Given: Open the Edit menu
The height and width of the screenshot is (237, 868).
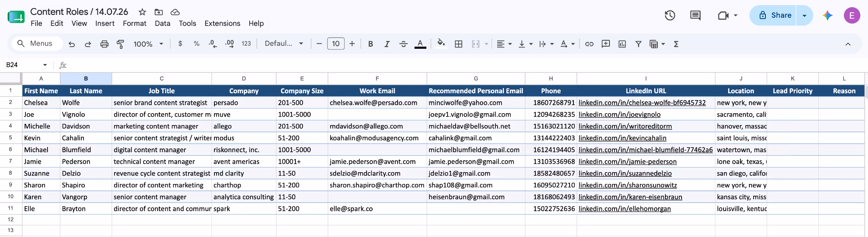Looking at the screenshot, I should click(57, 23).
